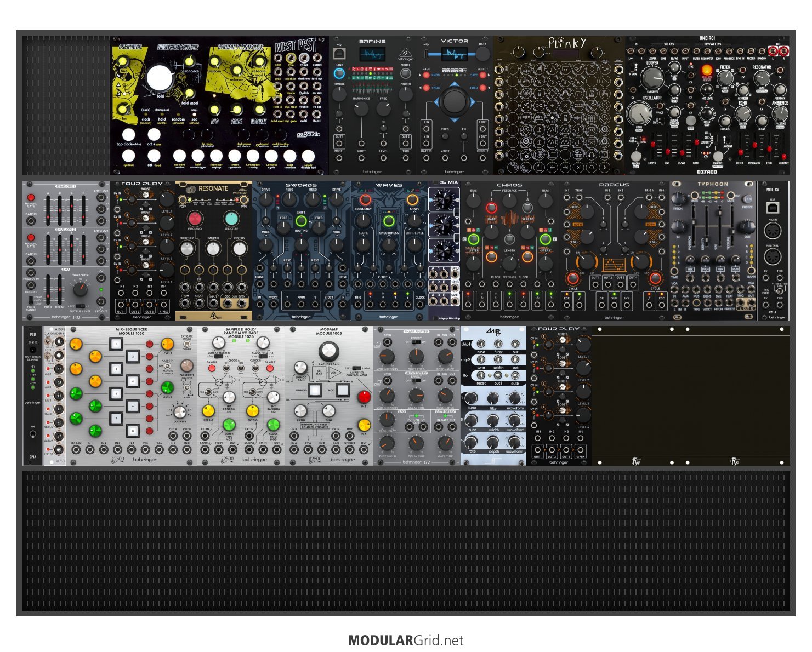Click the red Frequency knob on Resonate

coord(195,218)
